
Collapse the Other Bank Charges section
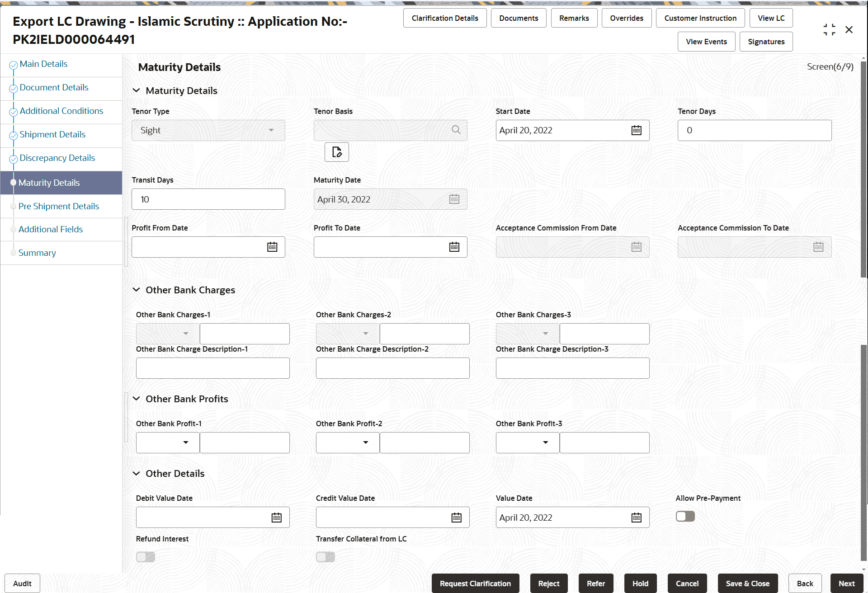pos(136,290)
